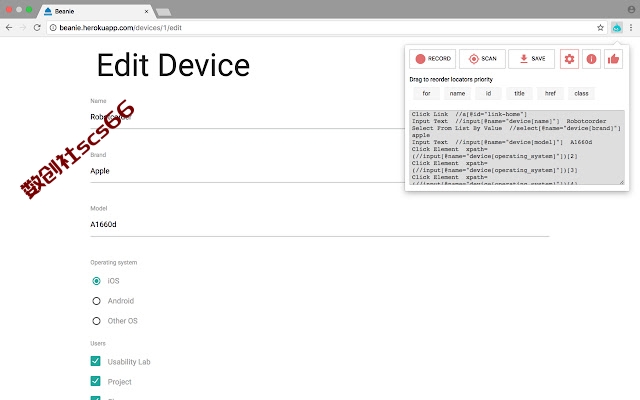Open the extension settings gear icon
Screen dimensions: 640x400
(569, 59)
